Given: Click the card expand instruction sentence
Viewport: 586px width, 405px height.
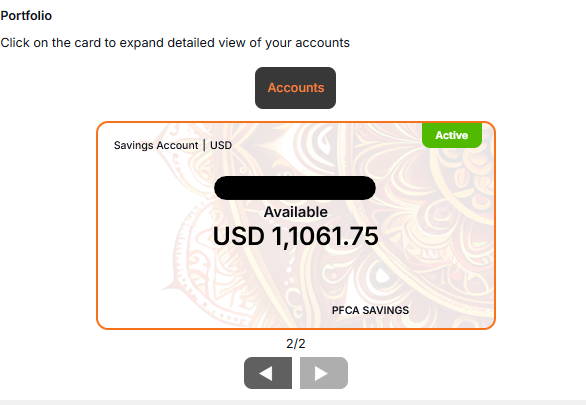Looking at the screenshot, I should click(x=175, y=43).
